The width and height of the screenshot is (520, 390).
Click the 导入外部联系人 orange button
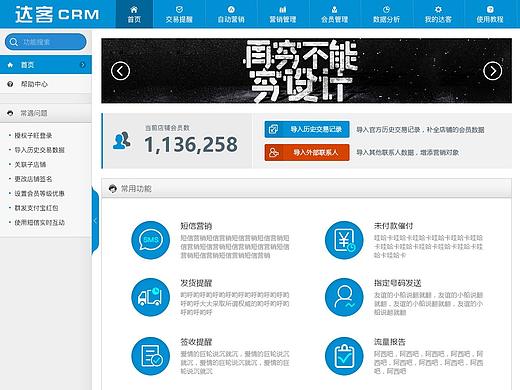coord(307,152)
